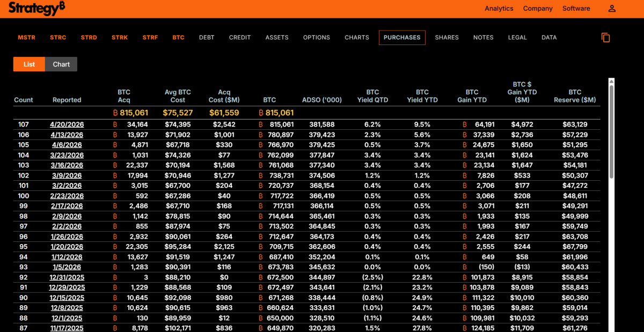The width and height of the screenshot is (644, 332).
Task: Click the 1/20/2026 reported date link
Action: click(67, 247)
